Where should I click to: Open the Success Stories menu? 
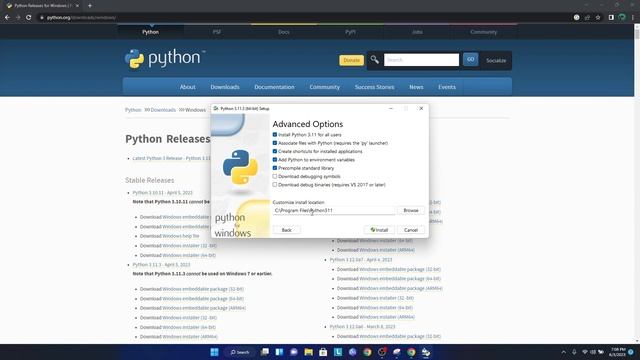pos(374,87)
